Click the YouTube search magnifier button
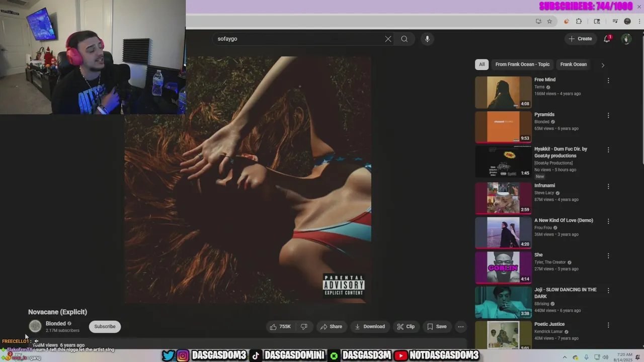The image size is (644, 362). tap(404, 39)
